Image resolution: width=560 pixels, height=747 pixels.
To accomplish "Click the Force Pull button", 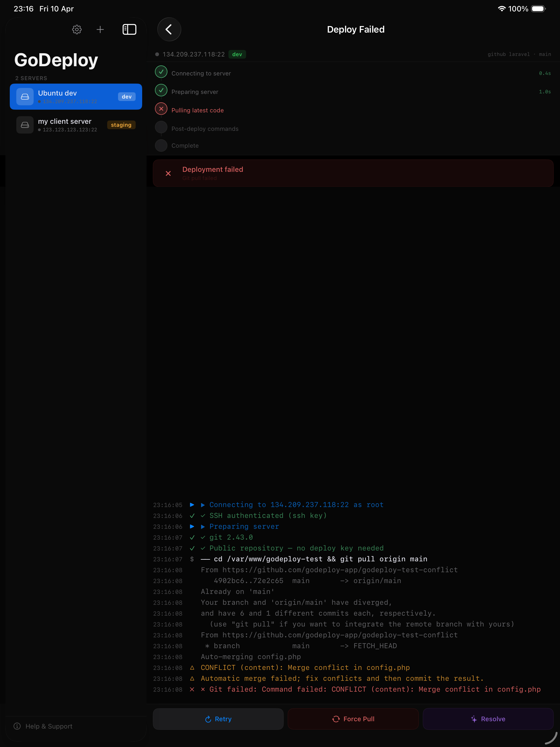I will (x=353, y=719).
